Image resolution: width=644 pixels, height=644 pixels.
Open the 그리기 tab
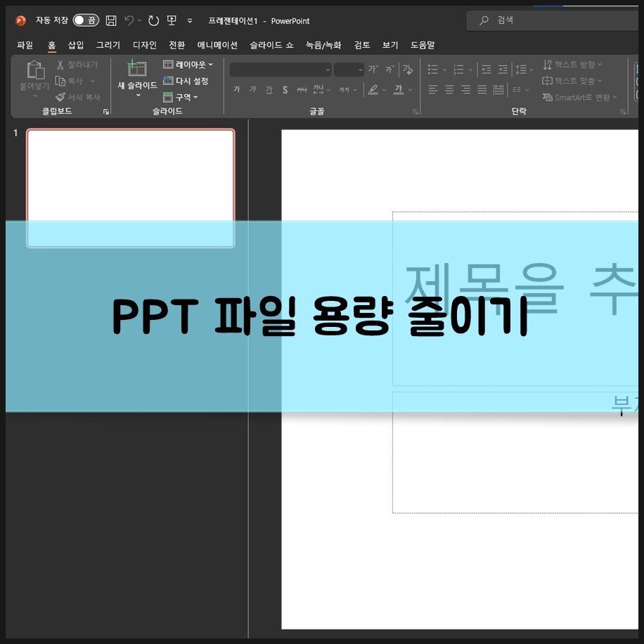(108, 45)
